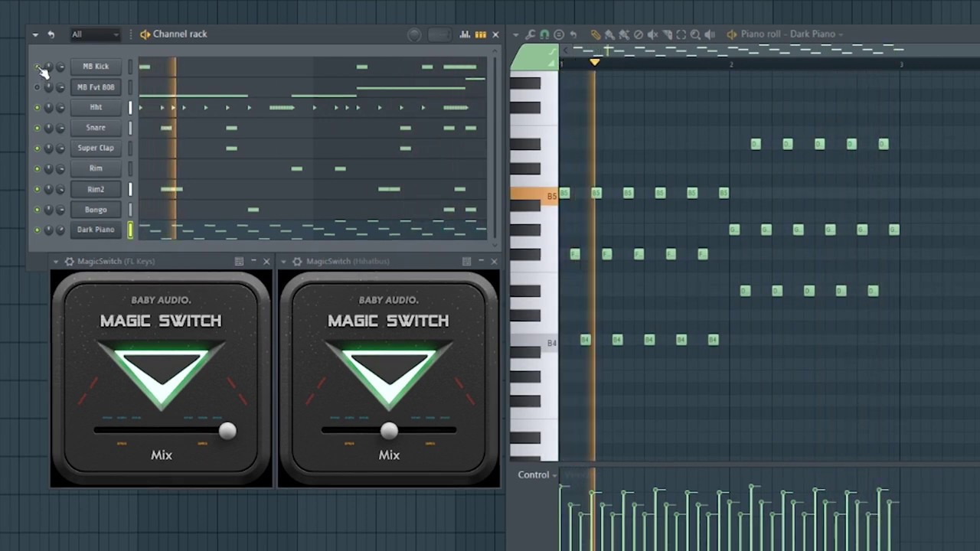Mute the Bongo channel LED
The width and height of the screenshot is (980, 551).
[37, 210]
